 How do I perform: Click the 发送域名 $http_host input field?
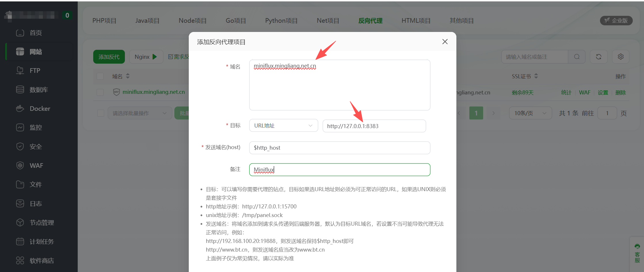340,148
